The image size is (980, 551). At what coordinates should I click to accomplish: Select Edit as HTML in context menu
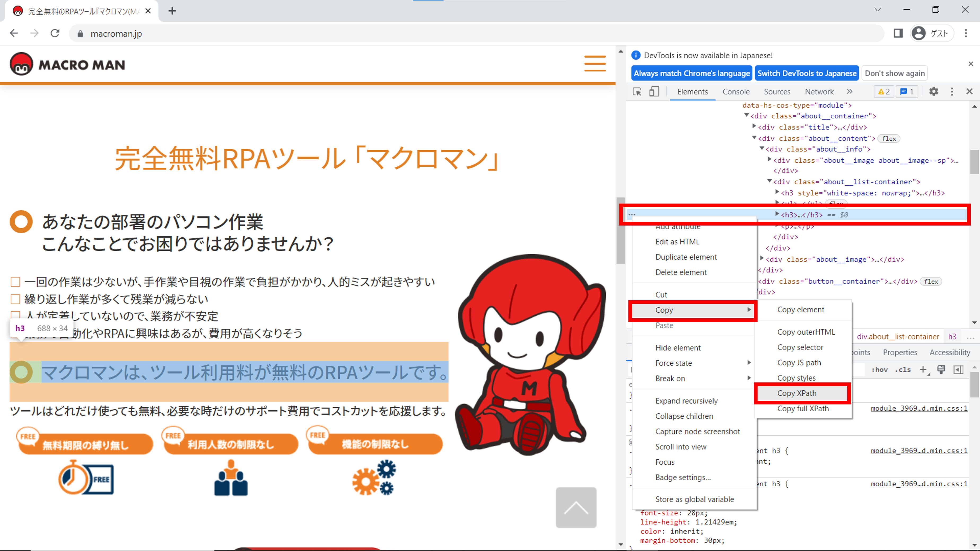[694, 241]
